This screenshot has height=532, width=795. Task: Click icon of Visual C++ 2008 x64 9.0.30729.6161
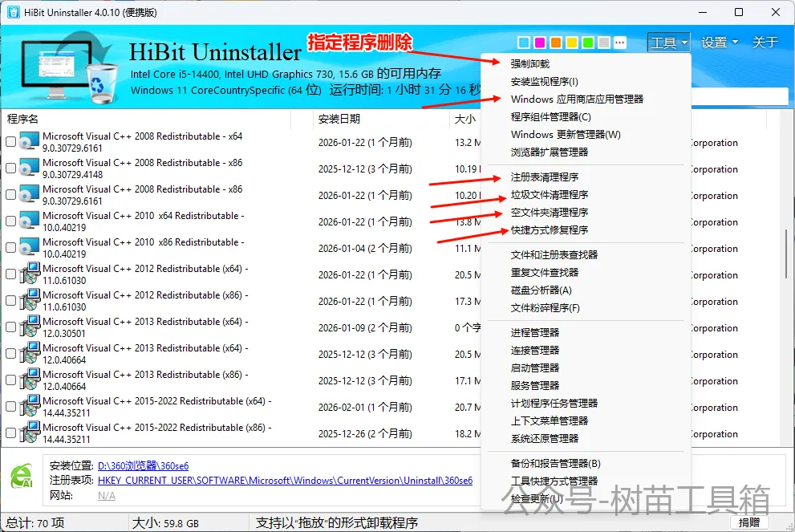[x=29, y=141]
